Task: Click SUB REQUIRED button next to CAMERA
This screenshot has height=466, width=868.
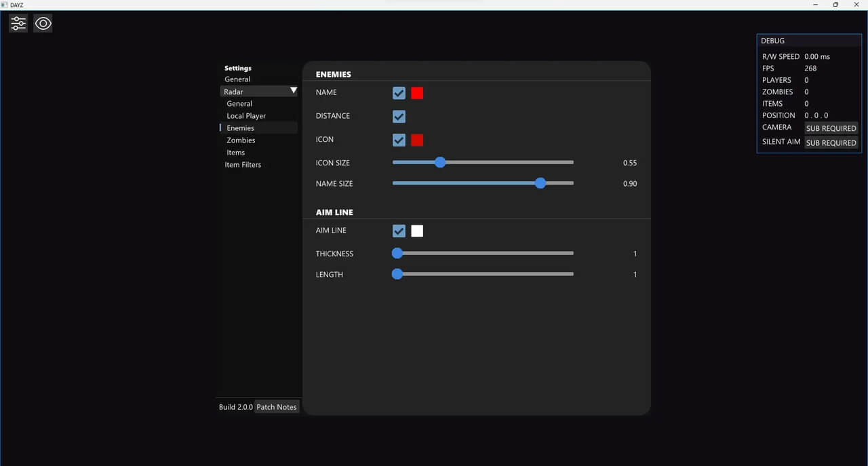Action: [831, 128]
